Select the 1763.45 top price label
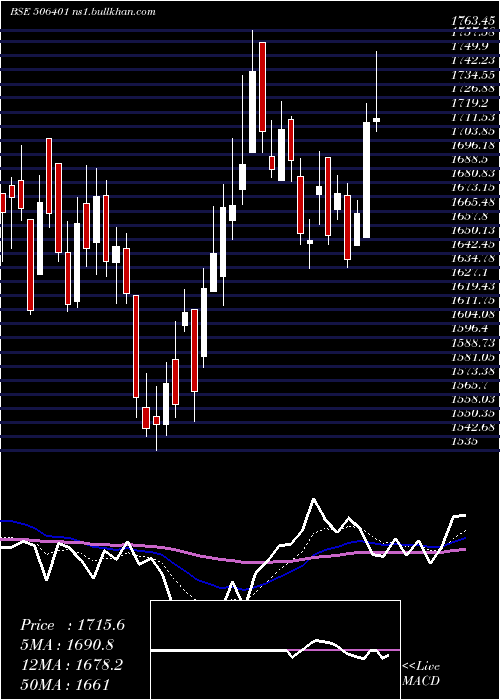 [x=472, y=21]
